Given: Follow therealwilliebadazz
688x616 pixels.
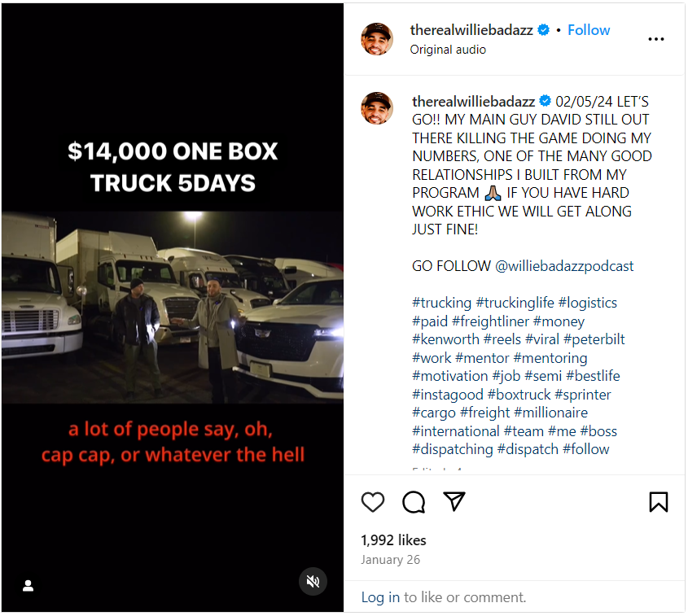Looking at the screenshot, I should [x=589, y=30].
